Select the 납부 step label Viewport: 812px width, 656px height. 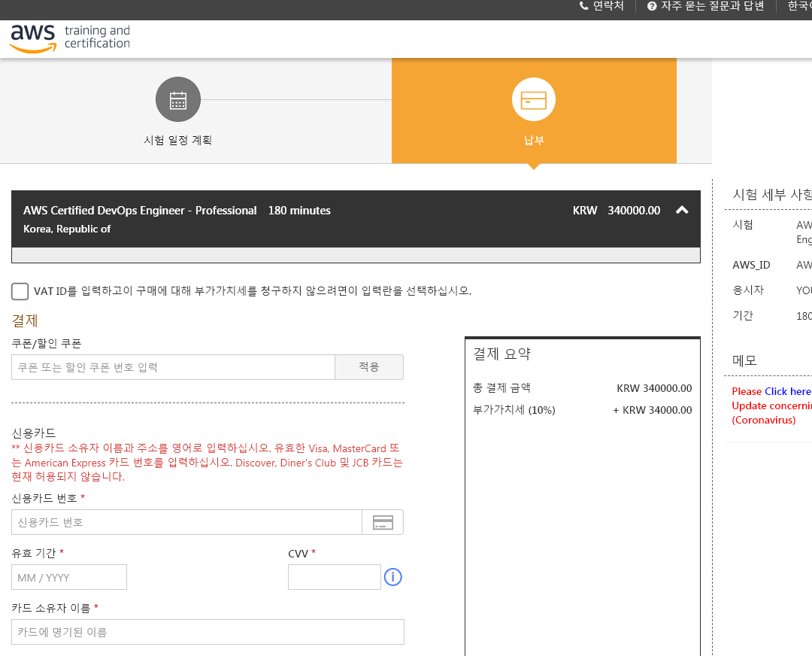[x=534, y=141]
